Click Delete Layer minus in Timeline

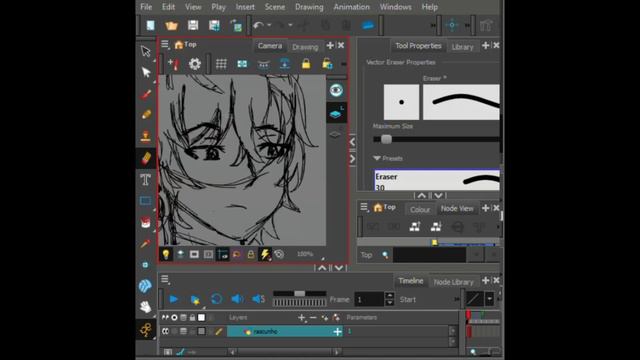pyautogui.click(x=313, y=318)
